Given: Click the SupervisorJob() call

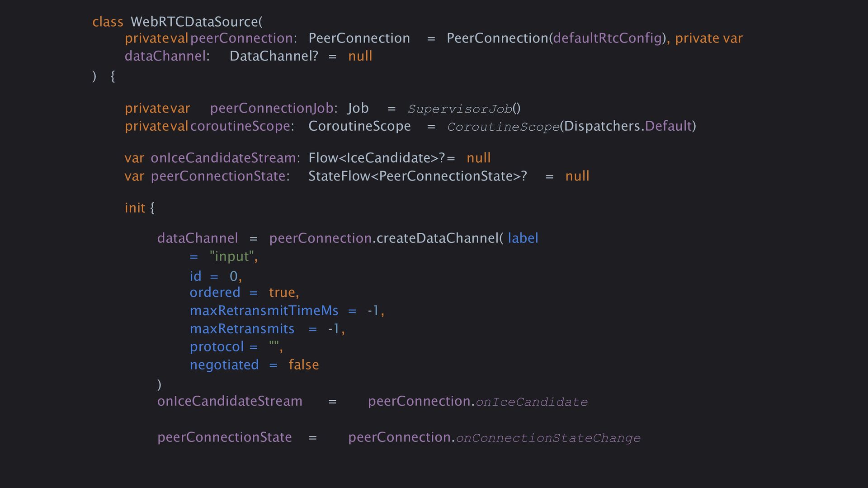Looking at the screenshot, I should [x=464, y=109].
